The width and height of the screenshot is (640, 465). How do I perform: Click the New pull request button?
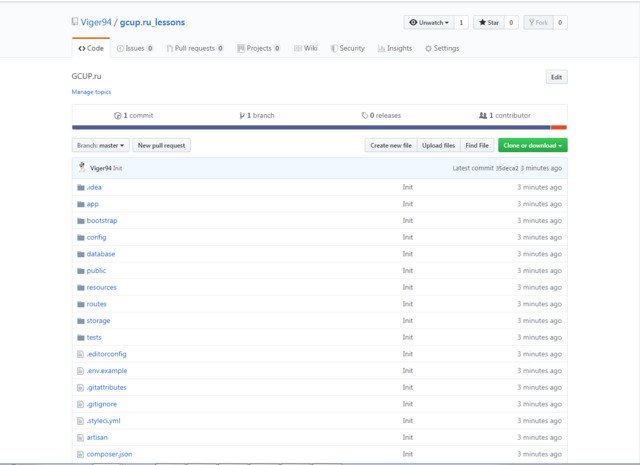pyautogui.click(x=162, y=145)
